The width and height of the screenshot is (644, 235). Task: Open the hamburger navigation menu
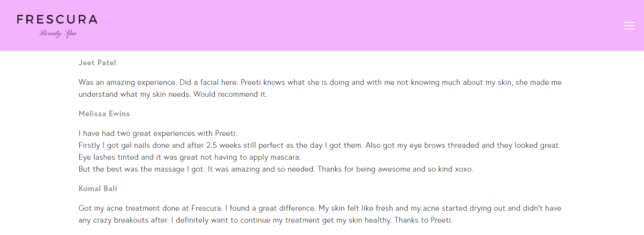pos(629,26)
